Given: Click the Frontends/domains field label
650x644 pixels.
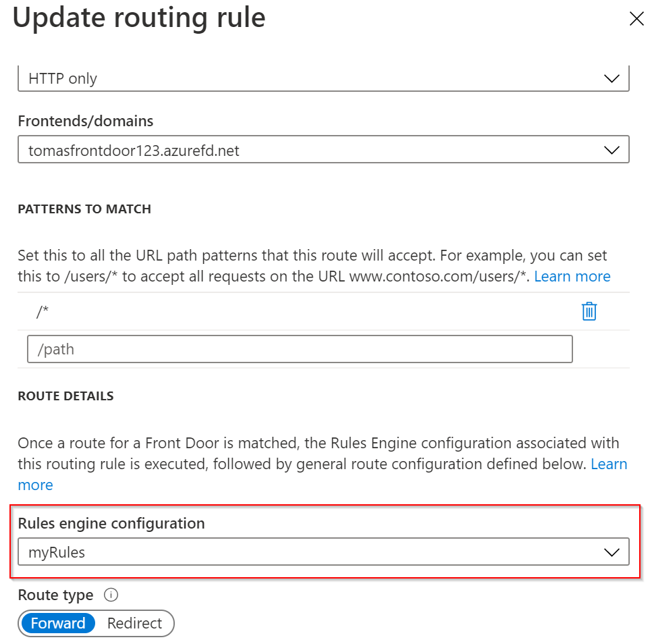Looking at the screenshot, I should click(x=85, y=121).
